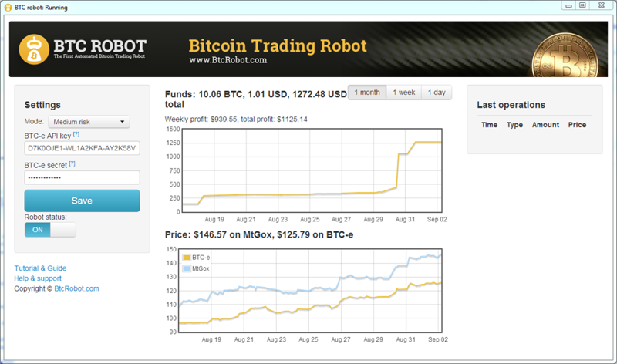Click the Price: $146.57 on MtGox heading
Screen dimensions: 617x364
pos(259,235)
